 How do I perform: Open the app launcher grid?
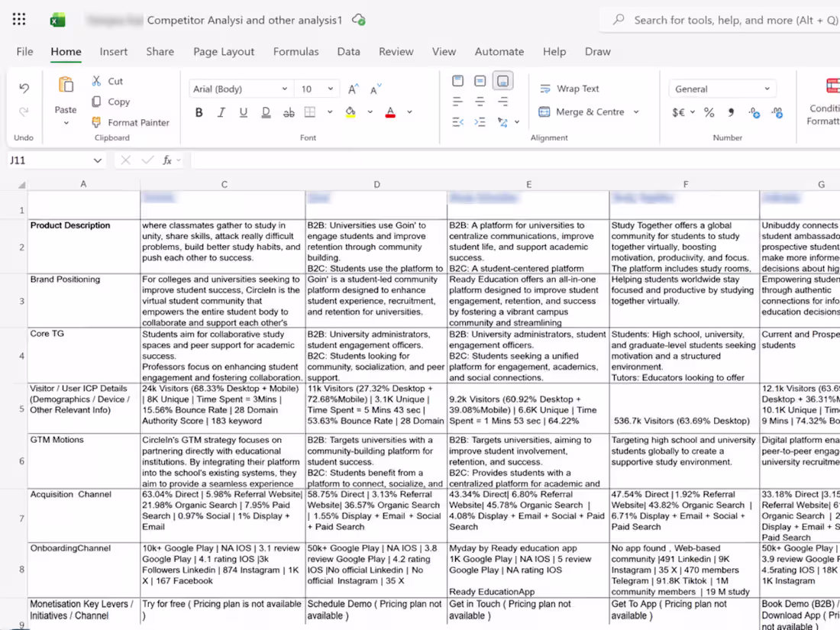(19, 20)
